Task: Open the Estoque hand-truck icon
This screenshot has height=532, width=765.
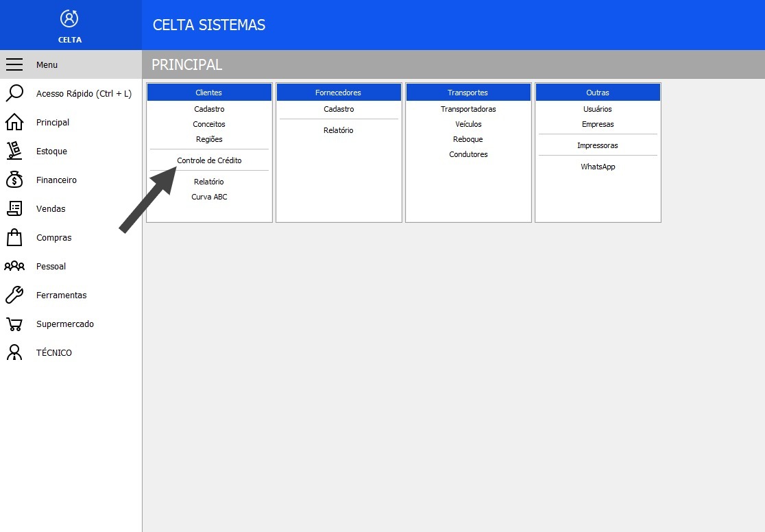Action: pyautogui.click(x=14, y=151)
